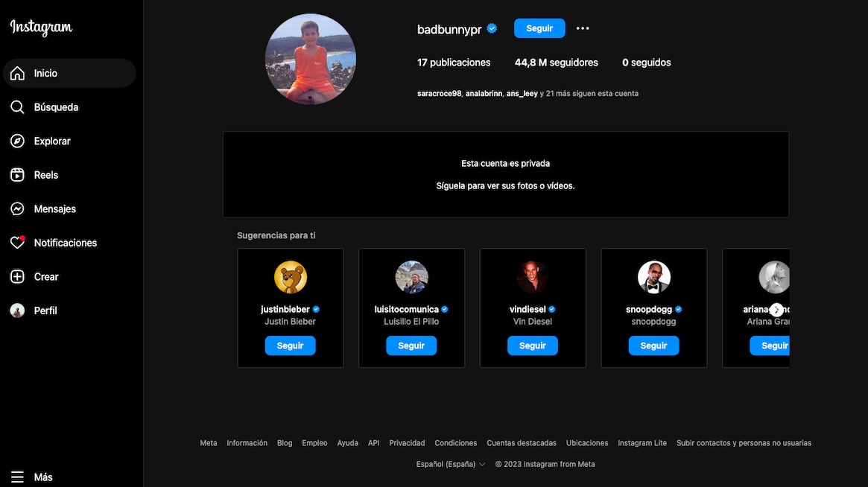
Task: Open the Inicio home icon
Action: point(17,73)
